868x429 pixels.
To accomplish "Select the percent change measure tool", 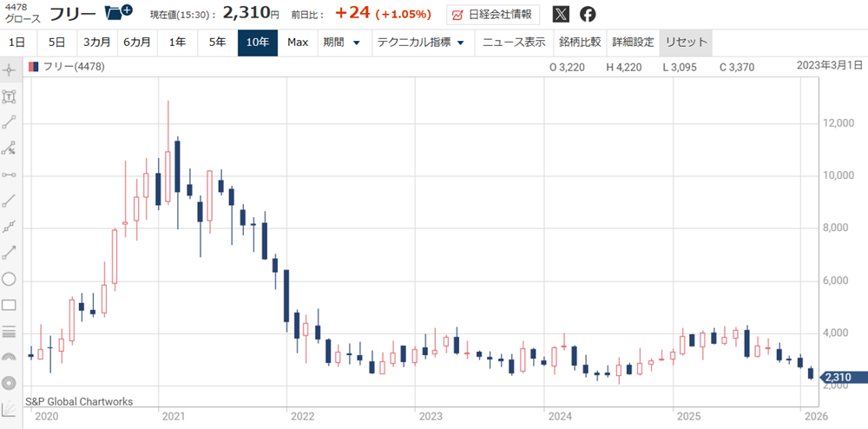I will (x=10, y=148).
